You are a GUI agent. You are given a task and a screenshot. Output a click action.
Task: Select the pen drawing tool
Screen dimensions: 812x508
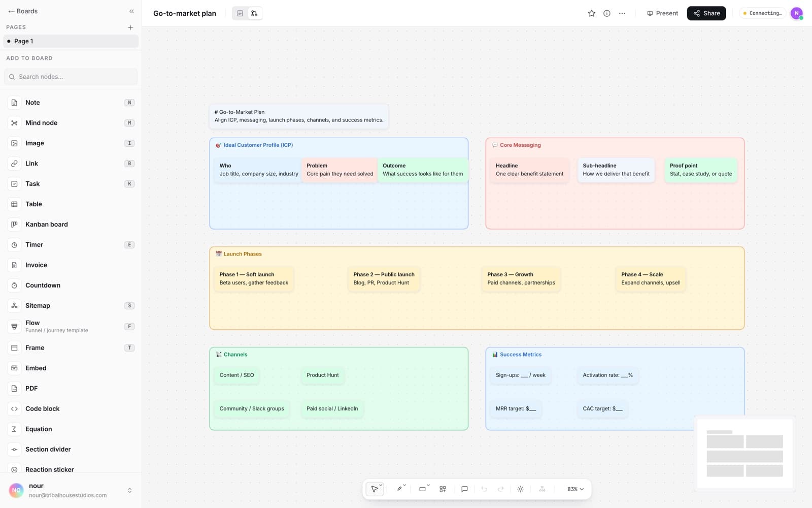(399, 489)
